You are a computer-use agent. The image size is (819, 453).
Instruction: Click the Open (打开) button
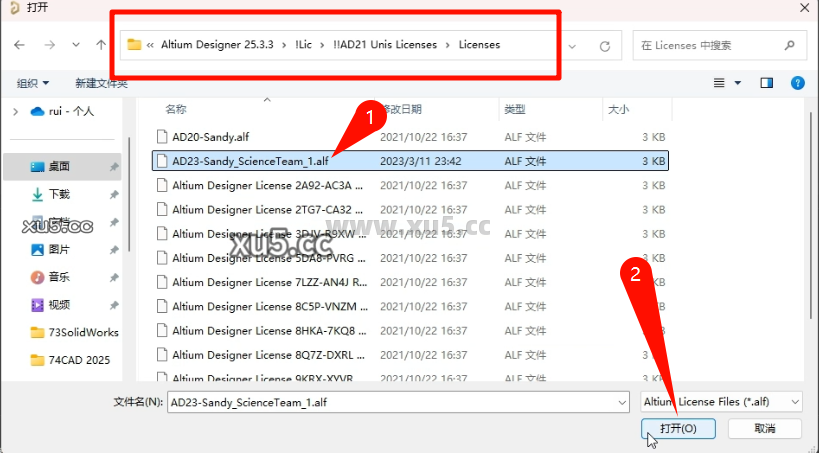click(679, 428)
